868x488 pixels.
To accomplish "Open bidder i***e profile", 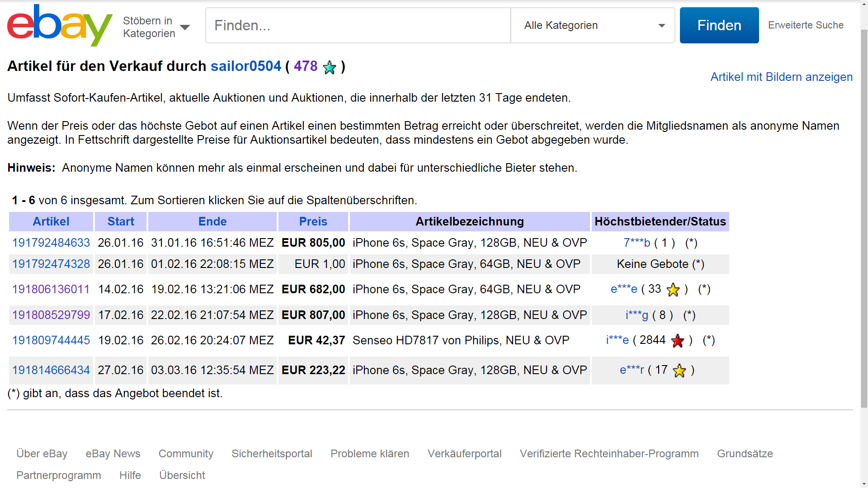I will tap(617, 340).
